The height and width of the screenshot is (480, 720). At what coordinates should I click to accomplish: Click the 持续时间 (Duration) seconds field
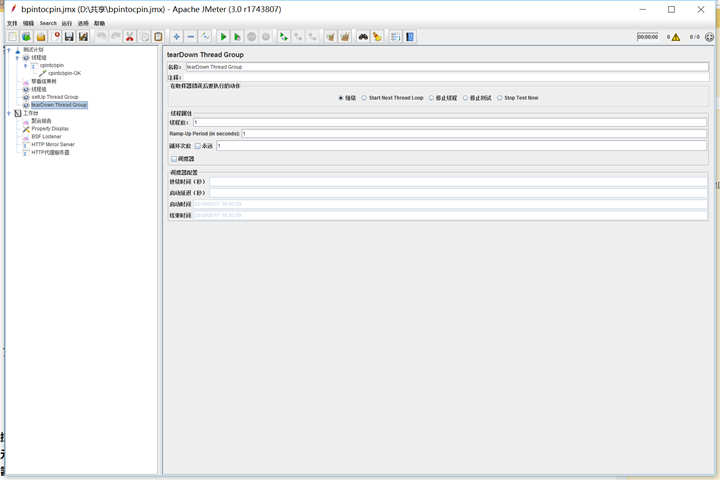tap(458, 182)
